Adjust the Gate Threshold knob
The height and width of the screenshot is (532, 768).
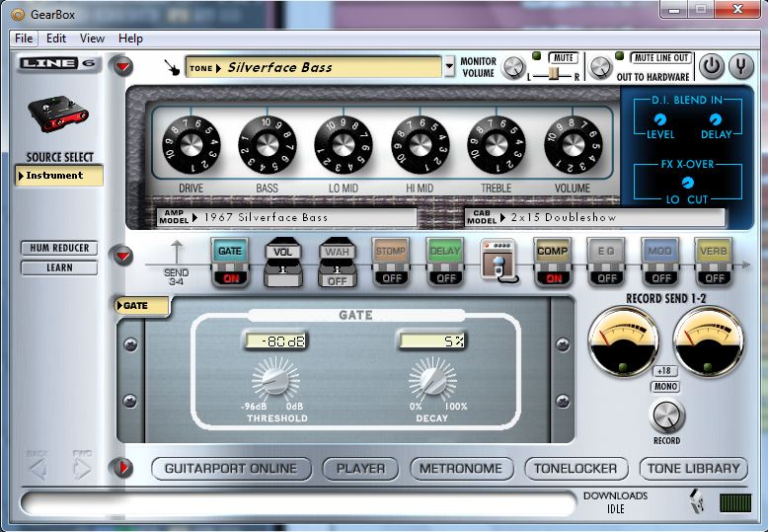coord(275,379)
